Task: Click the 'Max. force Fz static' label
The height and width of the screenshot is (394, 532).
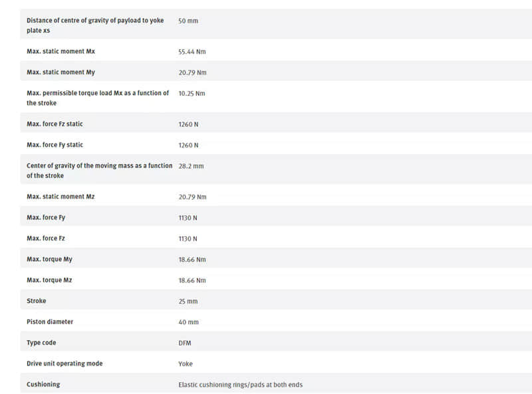Action: tap(55, 124)
